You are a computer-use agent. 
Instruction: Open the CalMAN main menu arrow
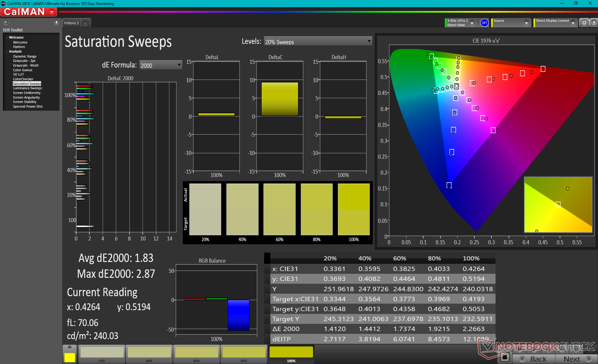point(52,12)
